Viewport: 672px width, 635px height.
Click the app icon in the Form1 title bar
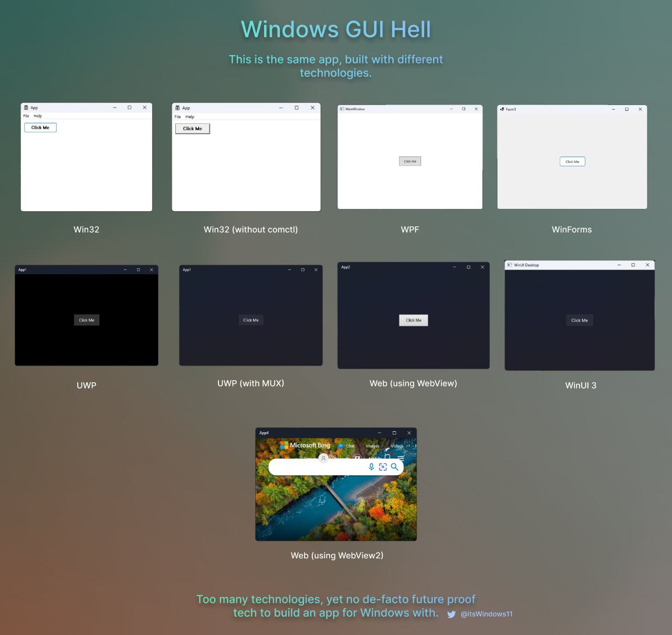click(x=502, y=109)
